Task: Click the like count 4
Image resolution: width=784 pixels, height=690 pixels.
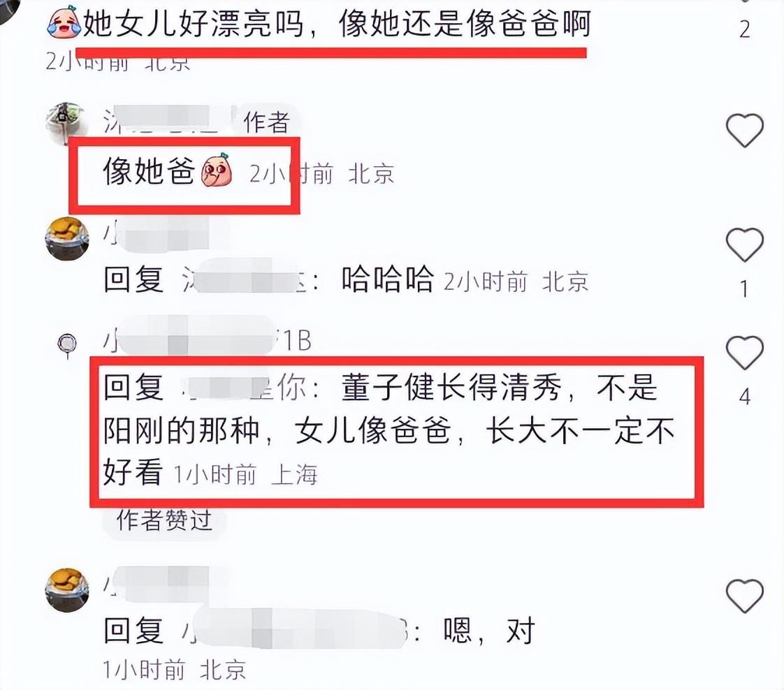Action: click(x=744, y=397)
